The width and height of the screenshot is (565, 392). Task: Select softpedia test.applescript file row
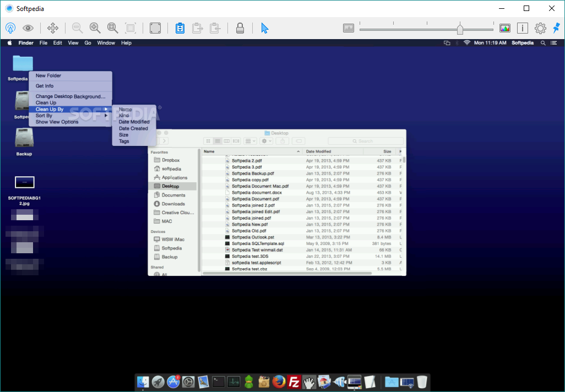point(302,263)
